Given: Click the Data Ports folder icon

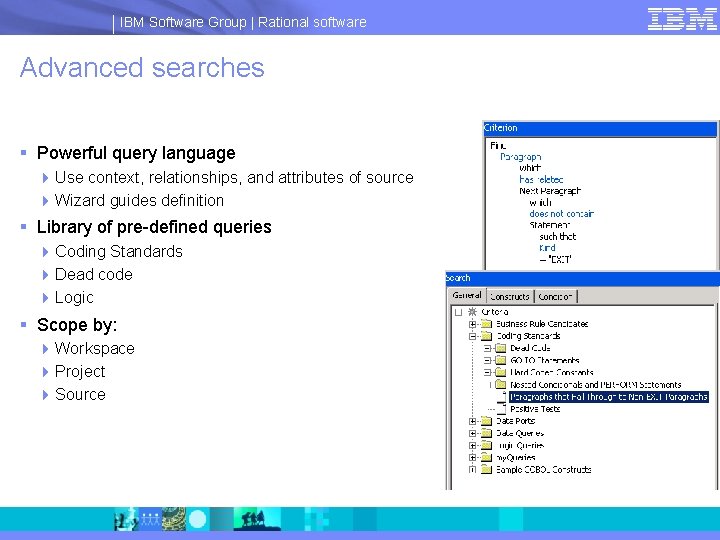Looking at the screenshot, I should [486, 421].
